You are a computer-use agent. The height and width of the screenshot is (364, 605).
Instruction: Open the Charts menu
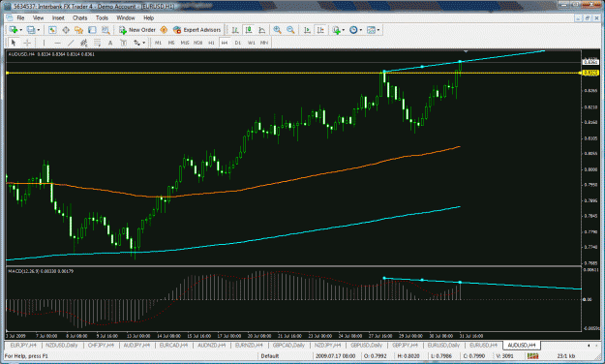(x=80, y=17)
